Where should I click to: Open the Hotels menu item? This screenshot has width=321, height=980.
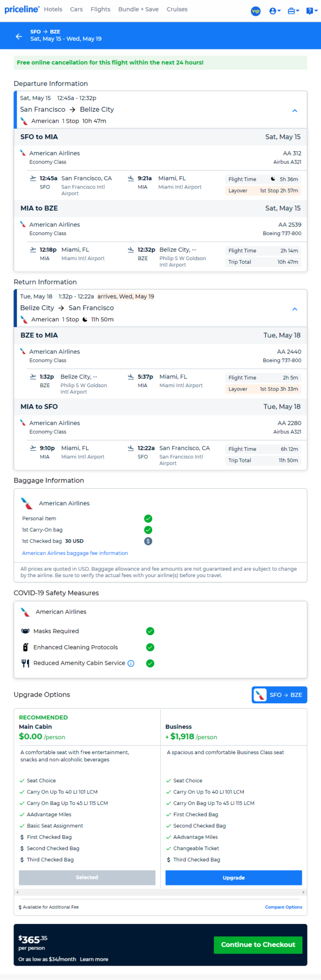click(53, 9)
